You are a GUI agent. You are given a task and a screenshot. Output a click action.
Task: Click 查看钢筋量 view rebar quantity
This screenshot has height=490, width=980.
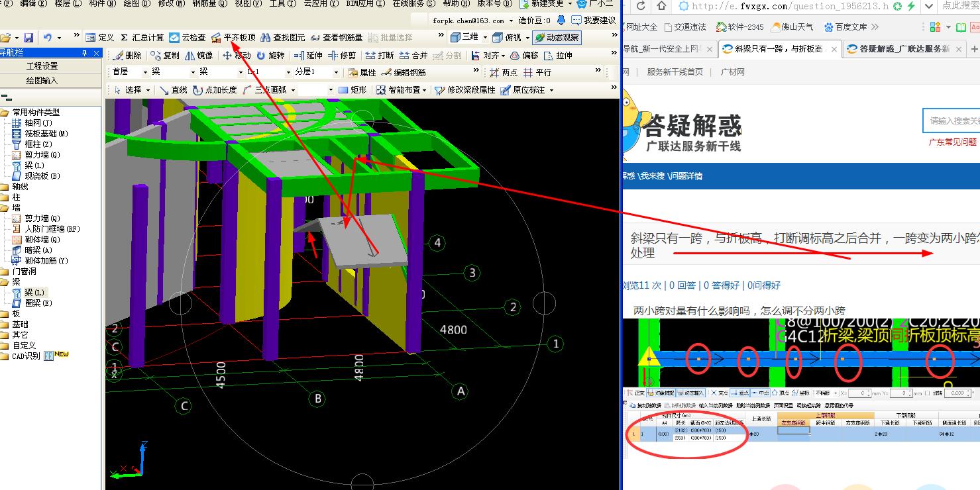pos(337,38)
